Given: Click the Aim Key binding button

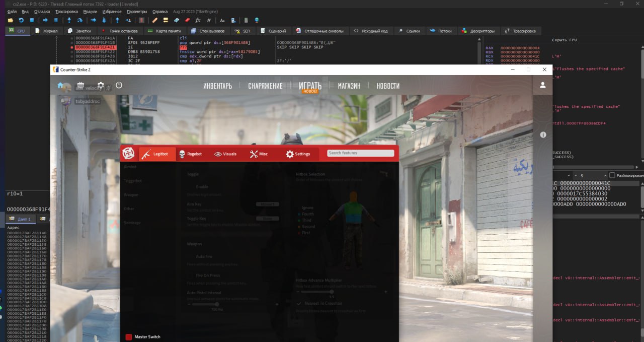Looking at the screenshot, I should [x=267, y=204].
